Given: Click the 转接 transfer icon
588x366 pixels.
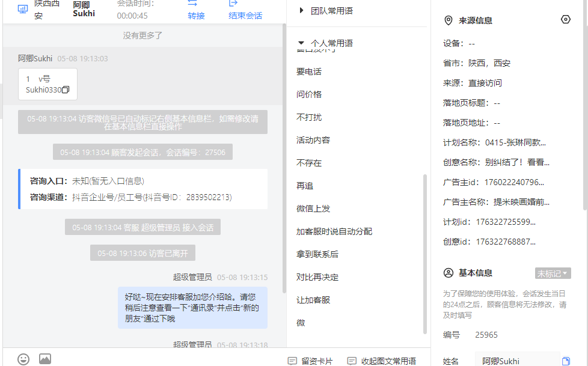Looking at the screenshot, I should point(192,4).
